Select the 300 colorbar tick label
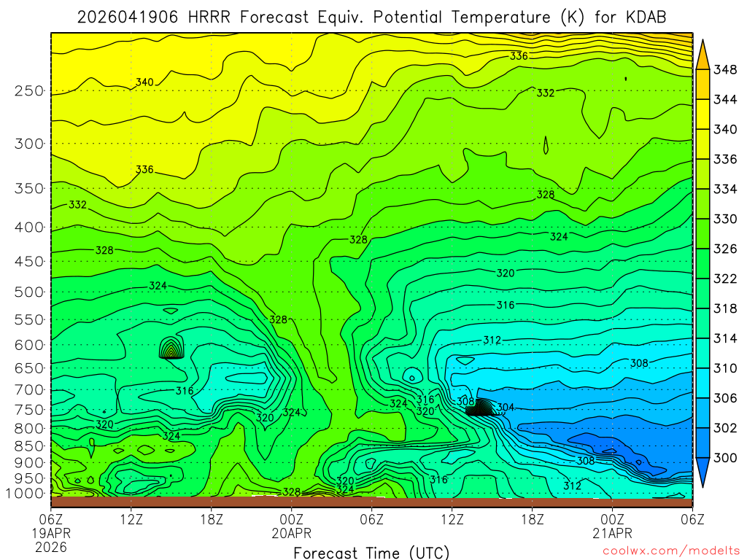Screen dimensions: 747x560 (724, 458)
